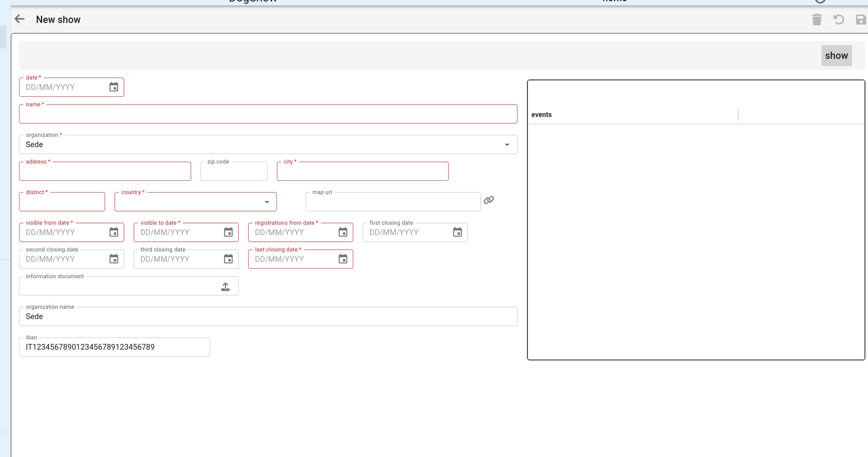
Task: Delete the show with the trash icon
Action: [x=817, y=20]
